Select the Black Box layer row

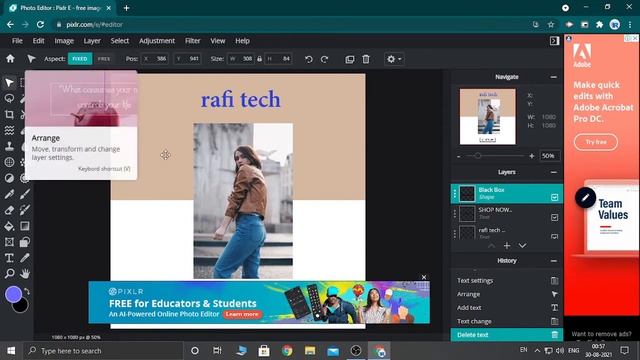point(507,193)
